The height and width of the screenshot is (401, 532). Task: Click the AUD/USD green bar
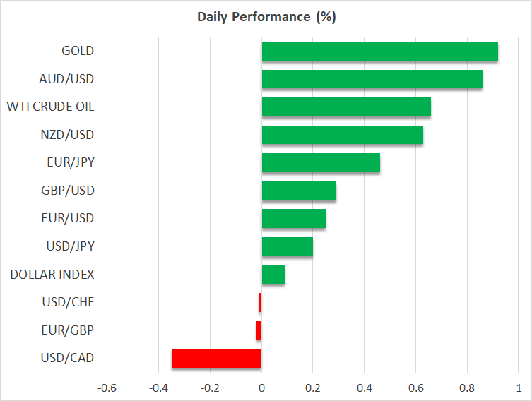(x=372, y=79)
